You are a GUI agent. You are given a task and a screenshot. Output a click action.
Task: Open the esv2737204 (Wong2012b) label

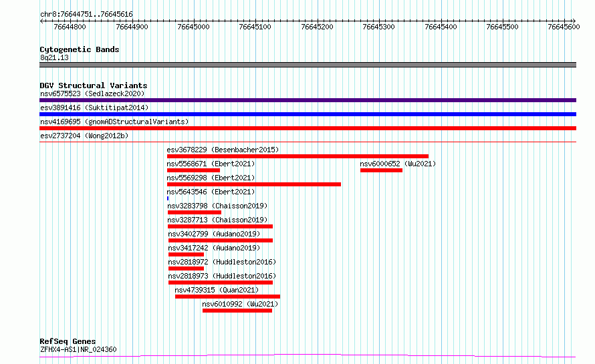click(x=84, y=136)
